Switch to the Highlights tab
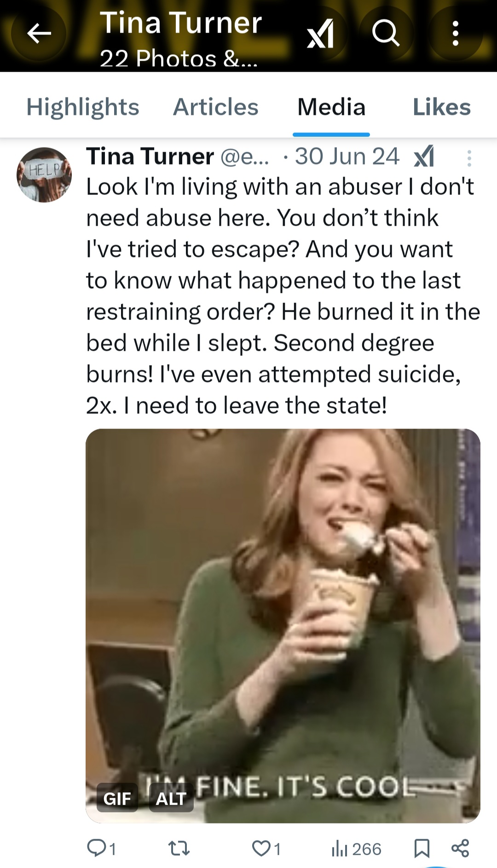 (x=83, y=107)
